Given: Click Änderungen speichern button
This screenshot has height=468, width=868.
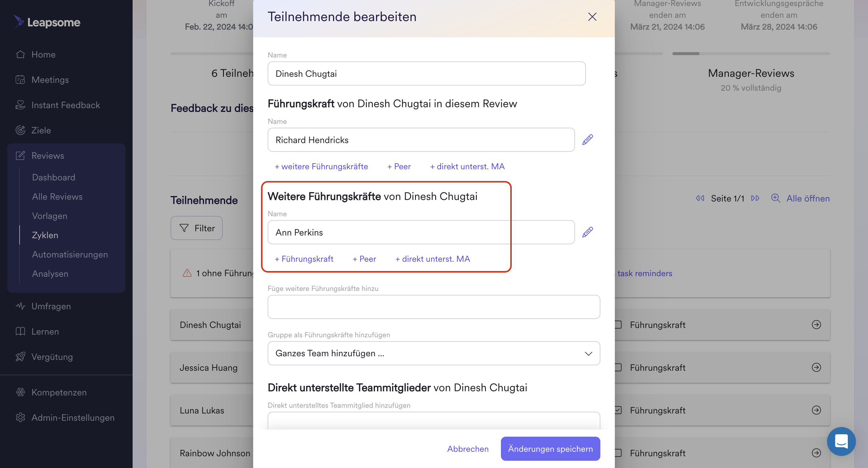Looking at the screenshot, I should (550, 448).
